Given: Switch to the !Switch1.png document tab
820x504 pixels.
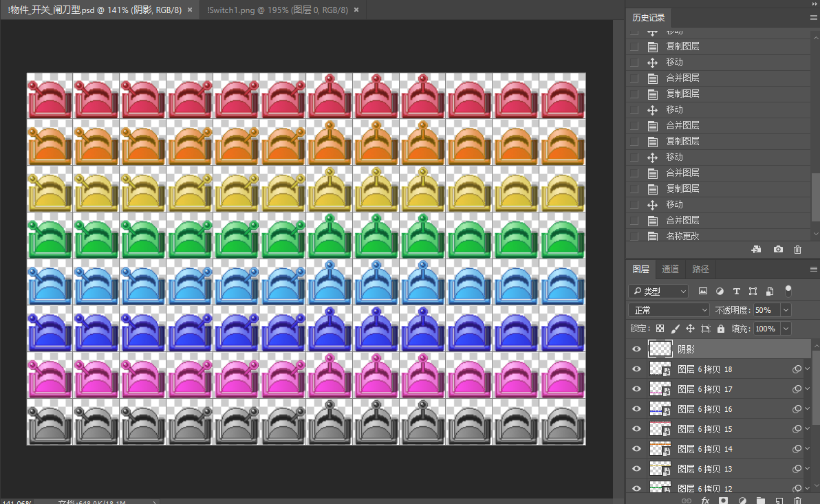Looking at the screenshot, I should pyautogui.click(x=277, y=10).
